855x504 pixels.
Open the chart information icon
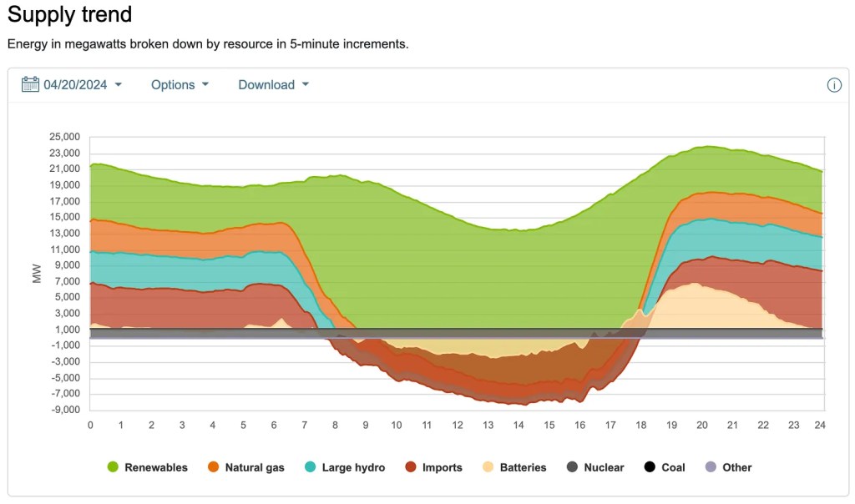point(833,85)
